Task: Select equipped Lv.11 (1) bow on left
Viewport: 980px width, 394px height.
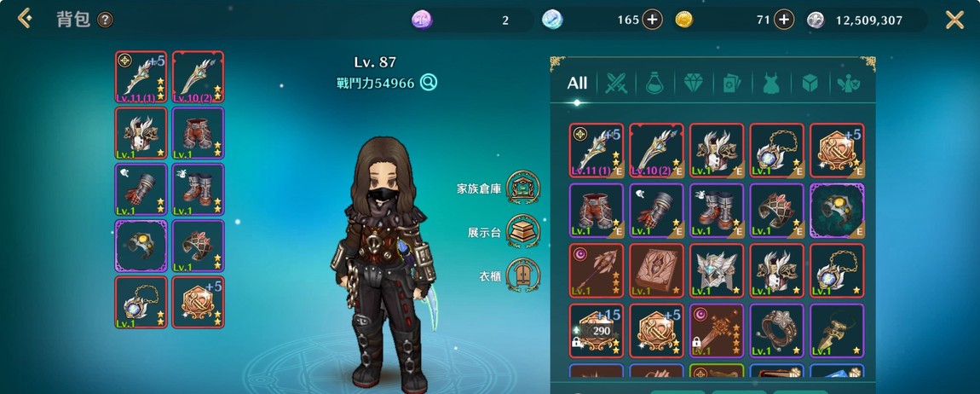Action: [141, 77]
